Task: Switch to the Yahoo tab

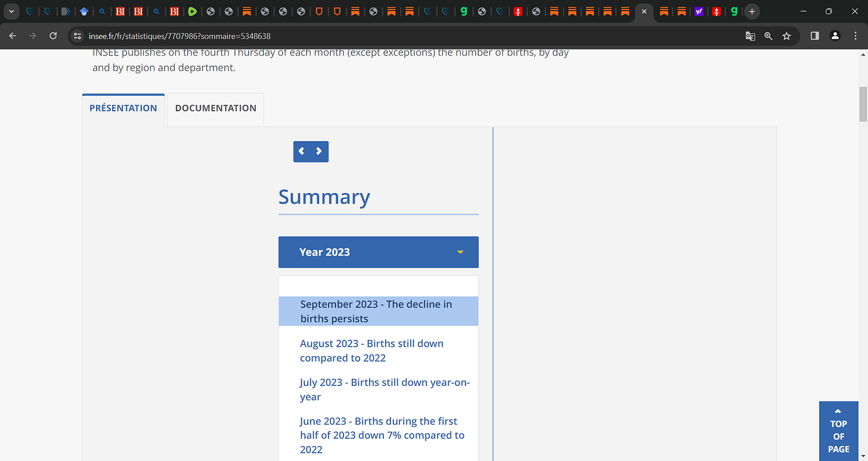Action: (699, 11)
